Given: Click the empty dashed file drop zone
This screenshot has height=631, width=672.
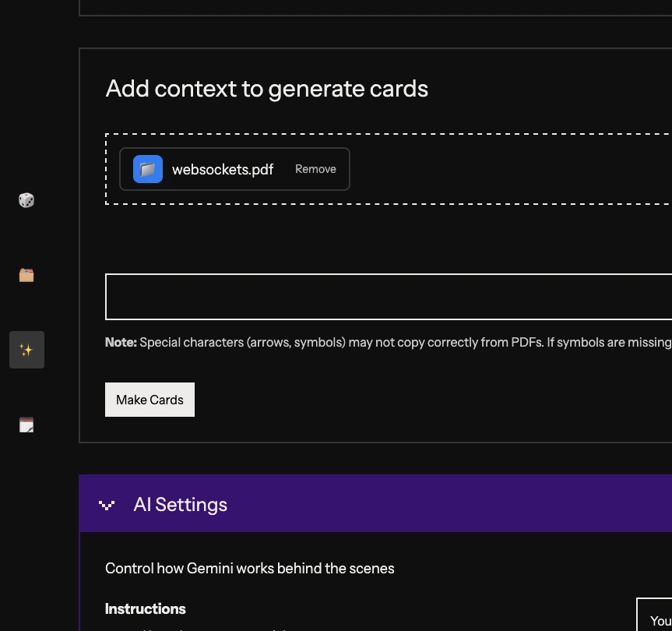Looking at the screenshot, I should click(506, 169).
